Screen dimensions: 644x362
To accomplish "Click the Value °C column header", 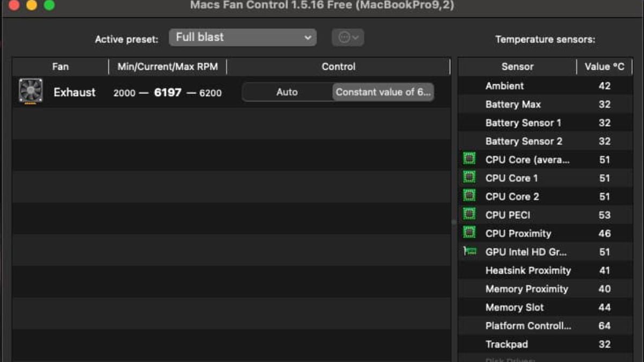I will 605,67.
